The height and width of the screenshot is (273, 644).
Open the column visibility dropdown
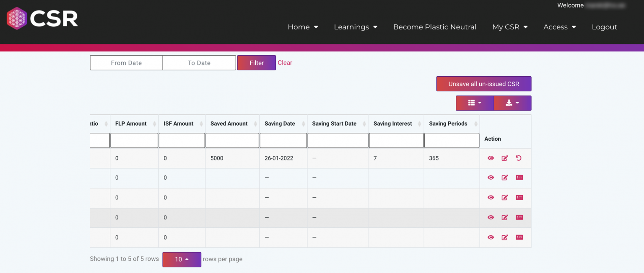click(475, 103)
